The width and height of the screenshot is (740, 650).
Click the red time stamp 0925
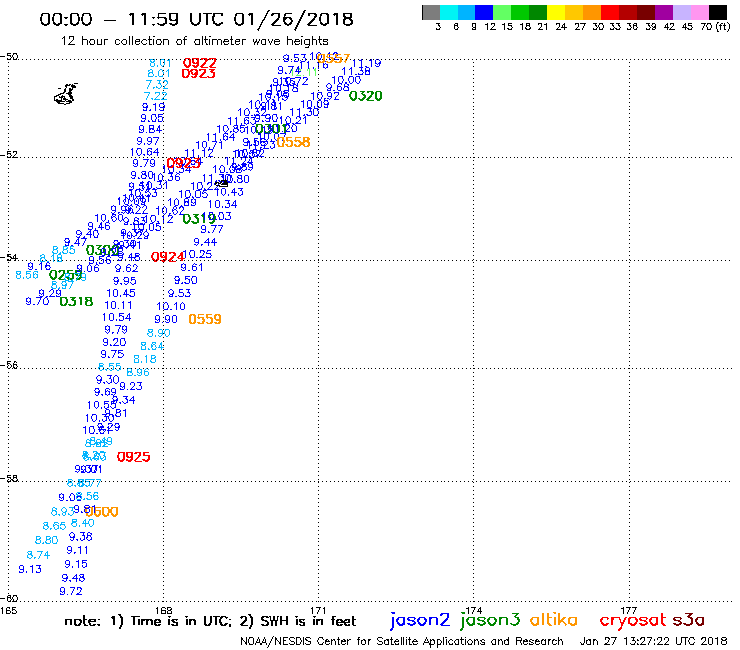pos(134,457)
